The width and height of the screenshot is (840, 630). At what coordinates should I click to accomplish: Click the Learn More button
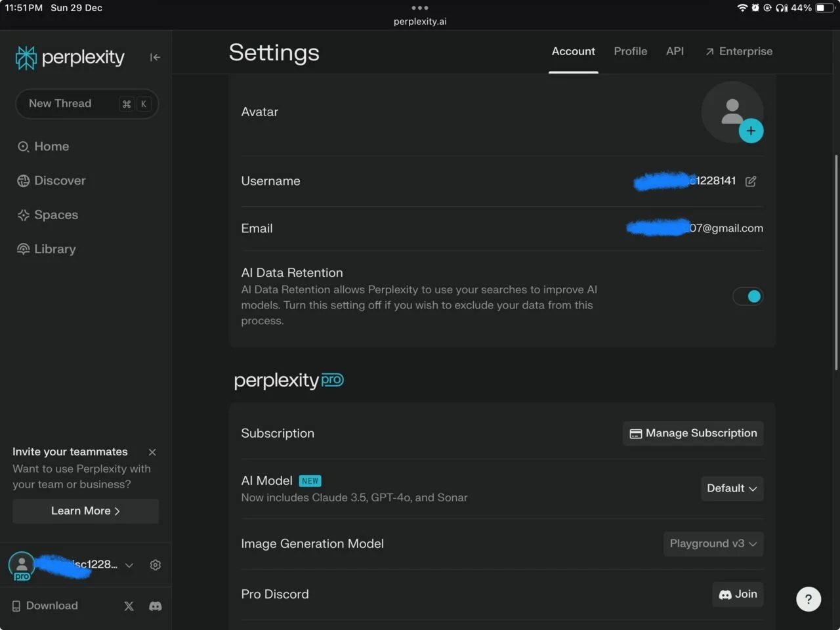point(85,511)
